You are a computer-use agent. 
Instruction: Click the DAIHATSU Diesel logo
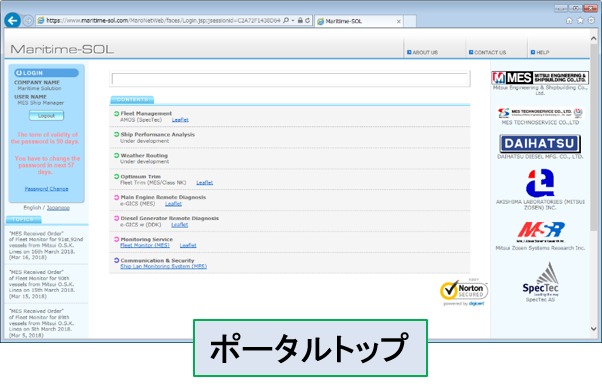tap(540, 144)
